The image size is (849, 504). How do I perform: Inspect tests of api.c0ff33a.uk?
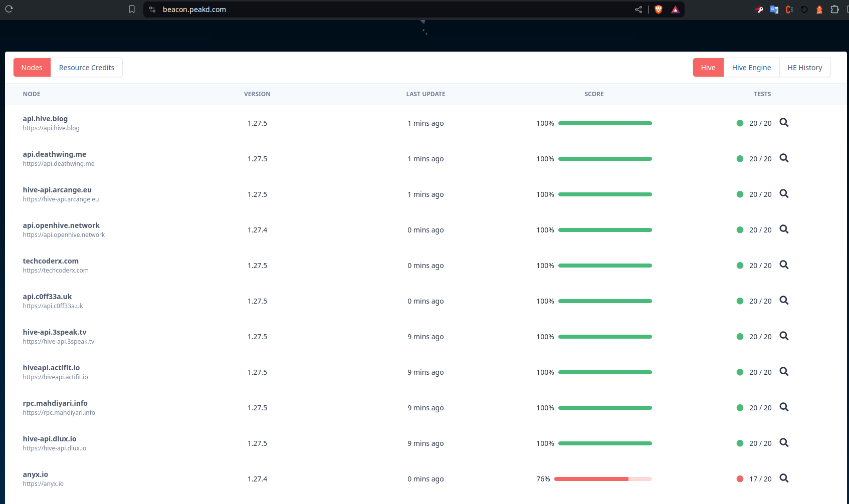point(784,301)
